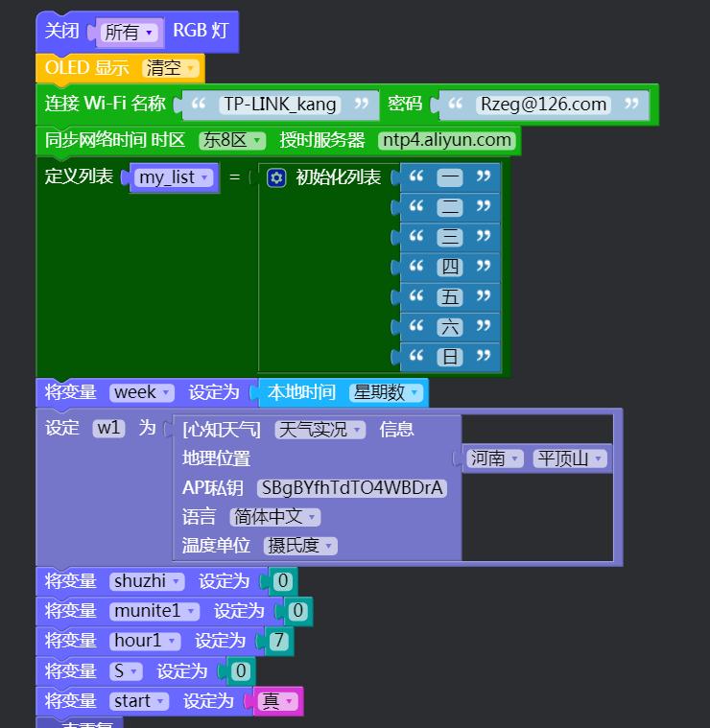The width and height of the screenshot is (710, 728).
Task: Select the [心知天气] block label
Action: tap(222, 430)
